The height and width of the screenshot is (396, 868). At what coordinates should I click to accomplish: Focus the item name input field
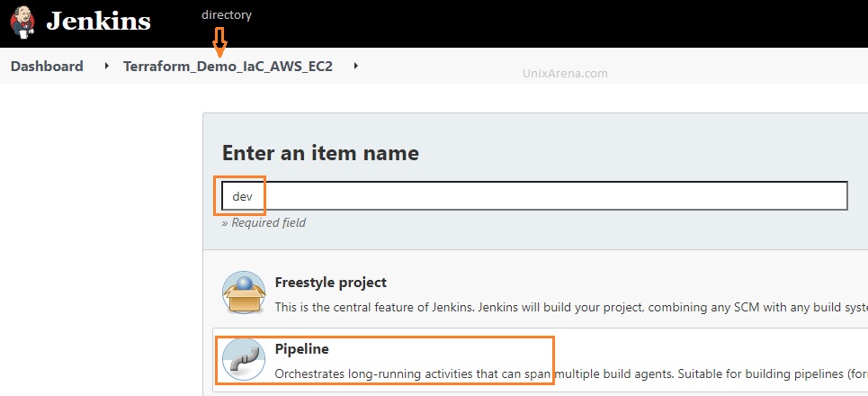pyautogui.click(x=534, y=196)
